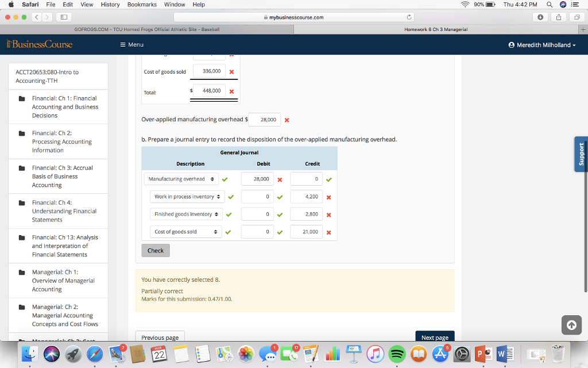Open Reminders app in dock

[x=203, y=354]
